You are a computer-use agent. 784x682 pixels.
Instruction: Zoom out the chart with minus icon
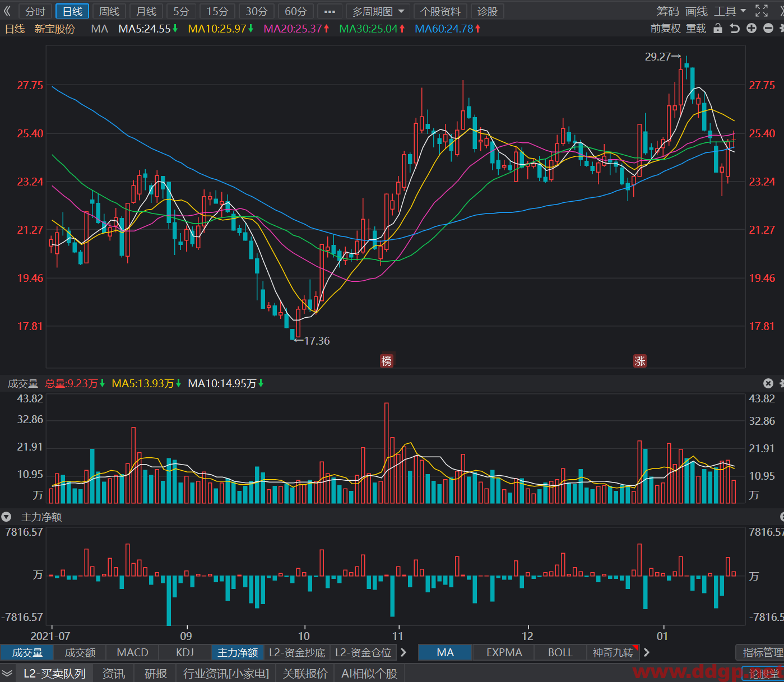[x=768, y=29]
